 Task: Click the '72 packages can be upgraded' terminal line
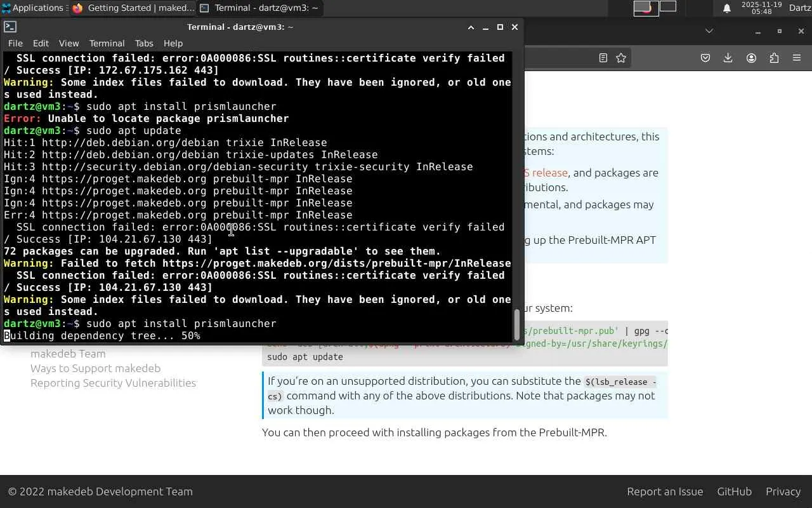click(x=222, y=251)
